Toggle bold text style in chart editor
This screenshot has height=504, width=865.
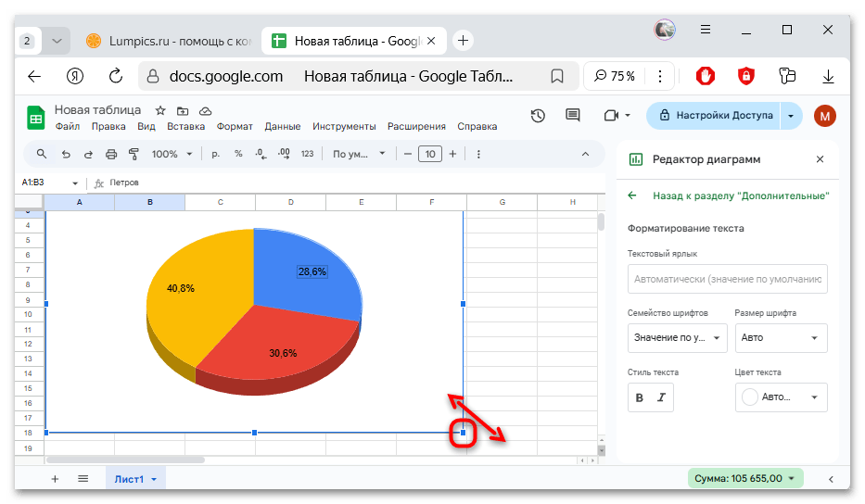pyautogui.click(x=639, y=397)
